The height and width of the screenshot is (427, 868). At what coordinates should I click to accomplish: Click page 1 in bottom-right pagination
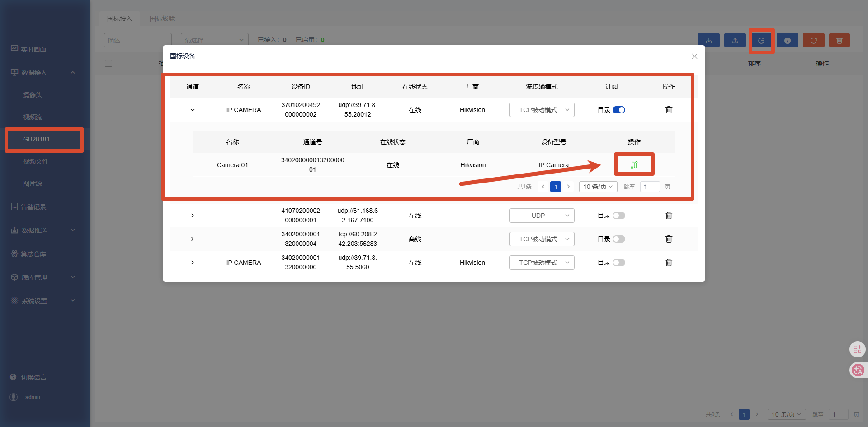pos(744,414)
